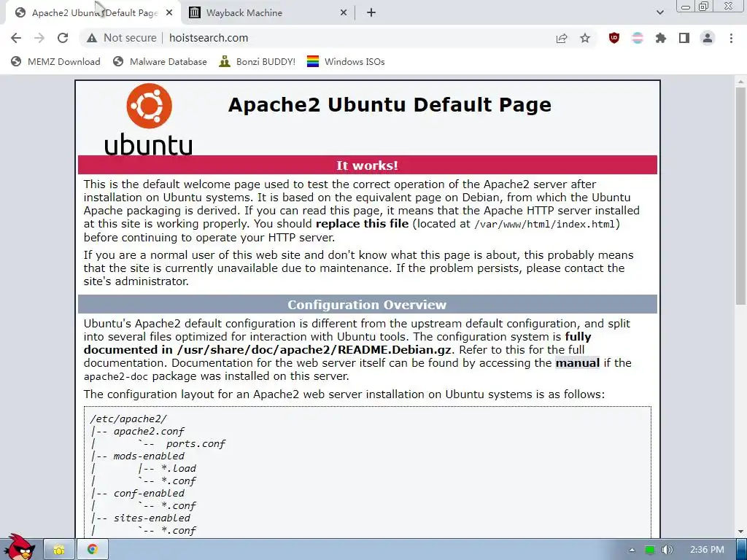Open a new browser tab
The height and width of the screenshot is (560, 747).
(371, 13)
